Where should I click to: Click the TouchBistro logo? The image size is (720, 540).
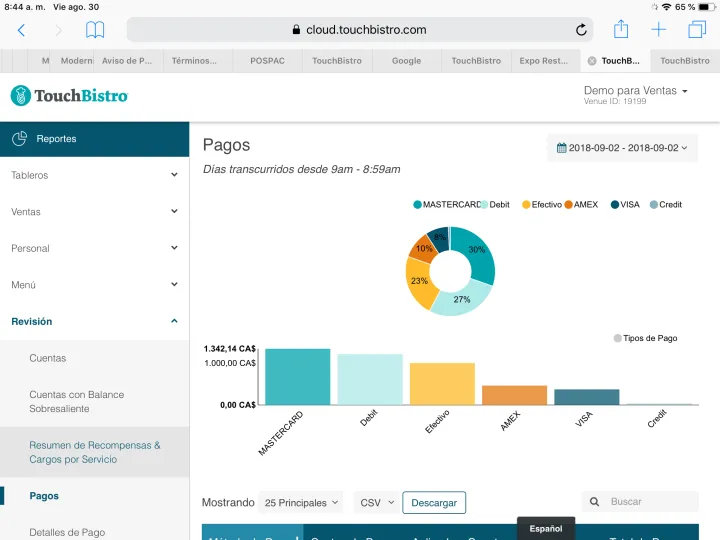(x=69, y=96)
